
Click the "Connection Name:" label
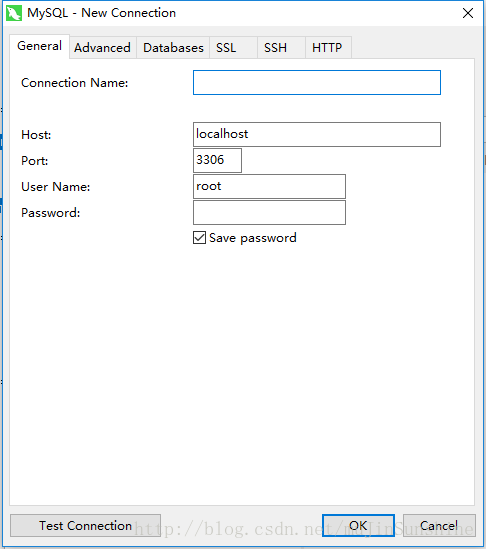[x=75, y=83]
